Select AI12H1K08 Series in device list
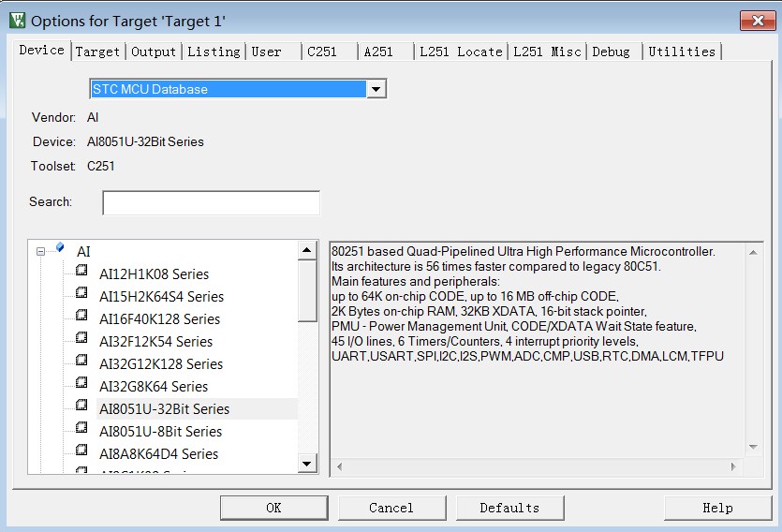Screen dimensions: 782x532 [155, 274]
